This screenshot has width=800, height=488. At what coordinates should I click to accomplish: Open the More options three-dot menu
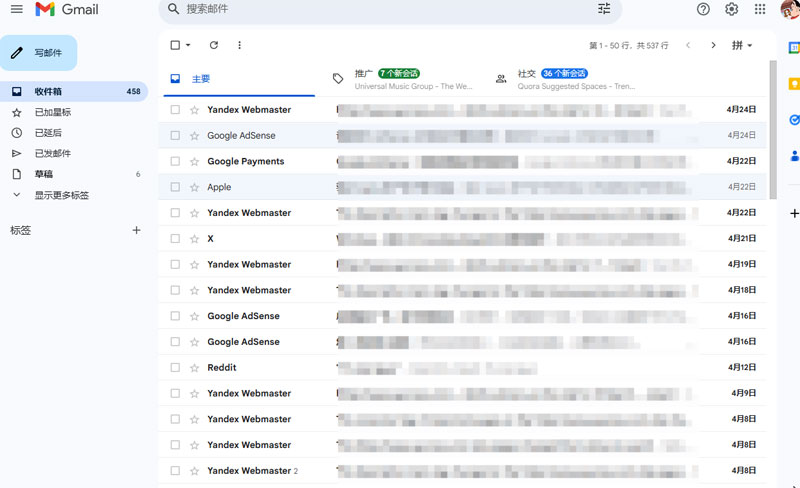pos(239,45)
